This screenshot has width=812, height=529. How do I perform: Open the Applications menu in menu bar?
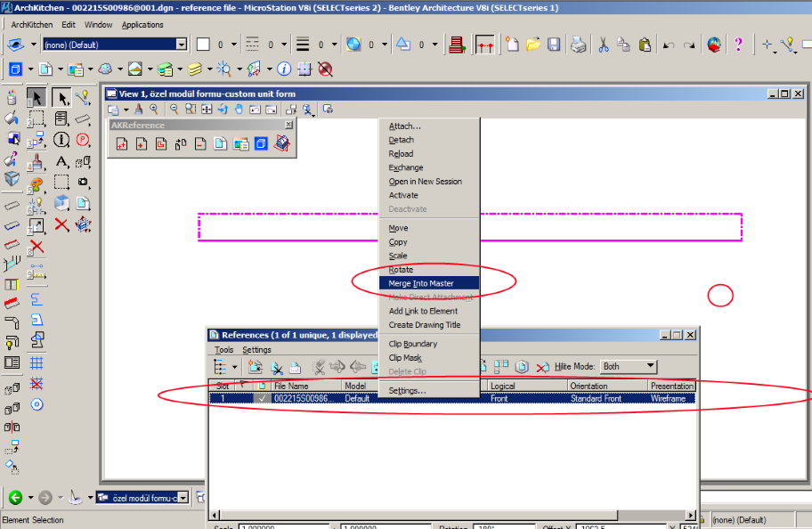pyautogui.click(x=142, y=25)
